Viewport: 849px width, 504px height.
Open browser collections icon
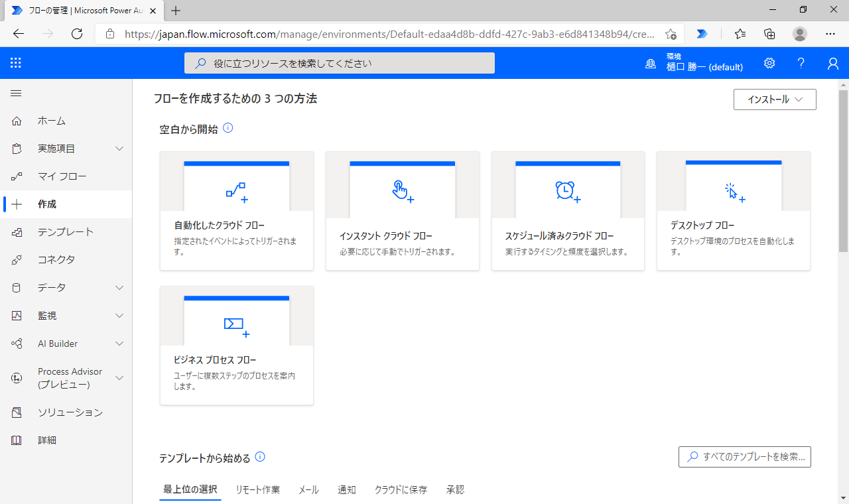coord(770,34)
